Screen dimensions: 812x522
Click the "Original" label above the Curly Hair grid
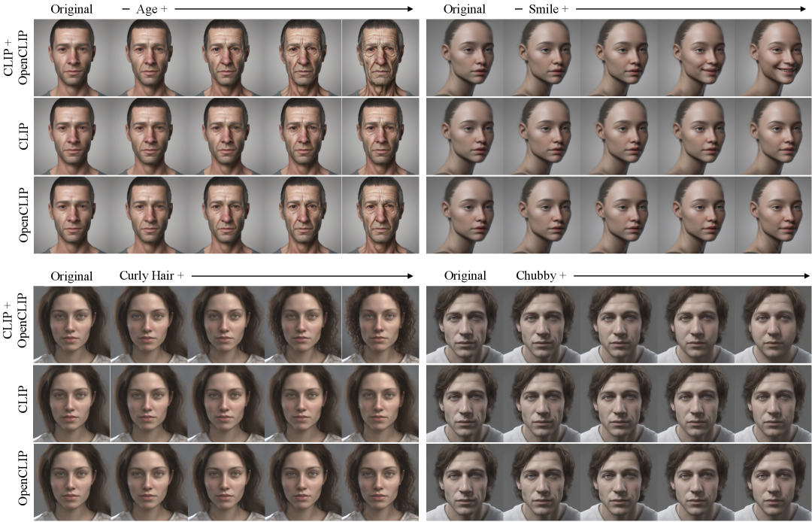(x=71, y=276)
